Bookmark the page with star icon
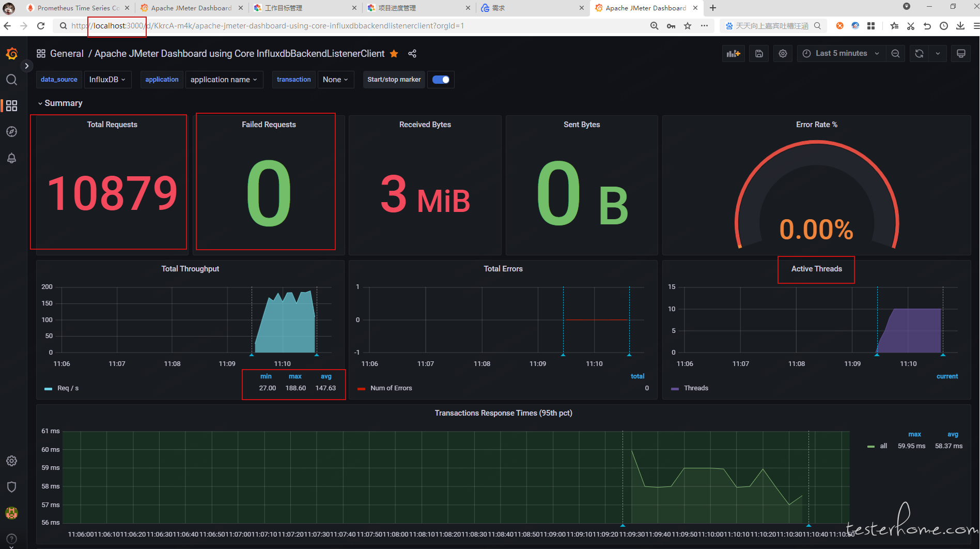 pyautogui.click(x=688, y=26)
